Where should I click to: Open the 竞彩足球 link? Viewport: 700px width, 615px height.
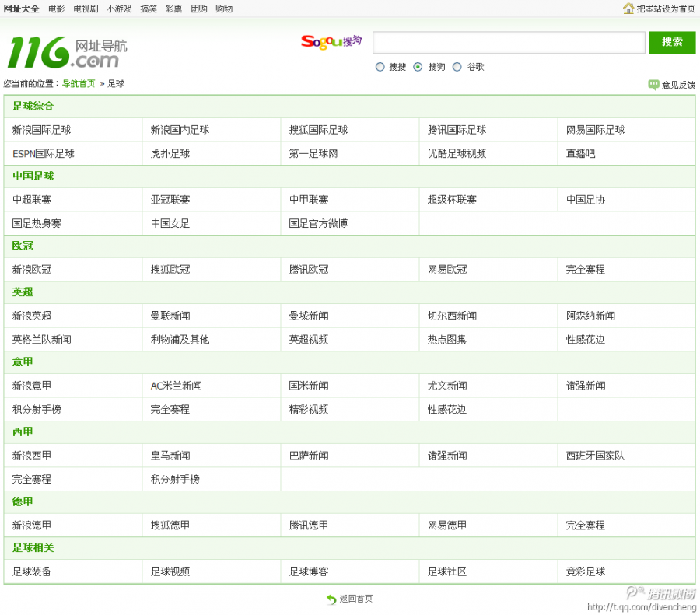586,571
